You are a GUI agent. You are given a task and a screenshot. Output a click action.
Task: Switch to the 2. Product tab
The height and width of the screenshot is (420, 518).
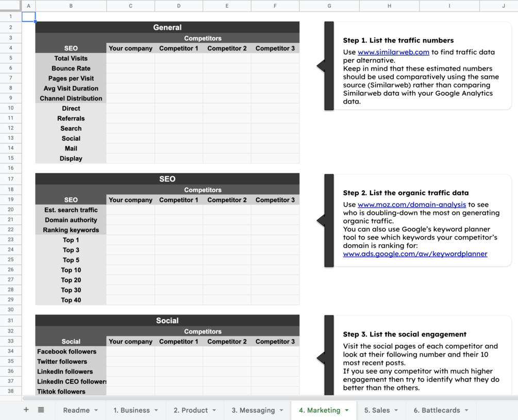[191, 410]
